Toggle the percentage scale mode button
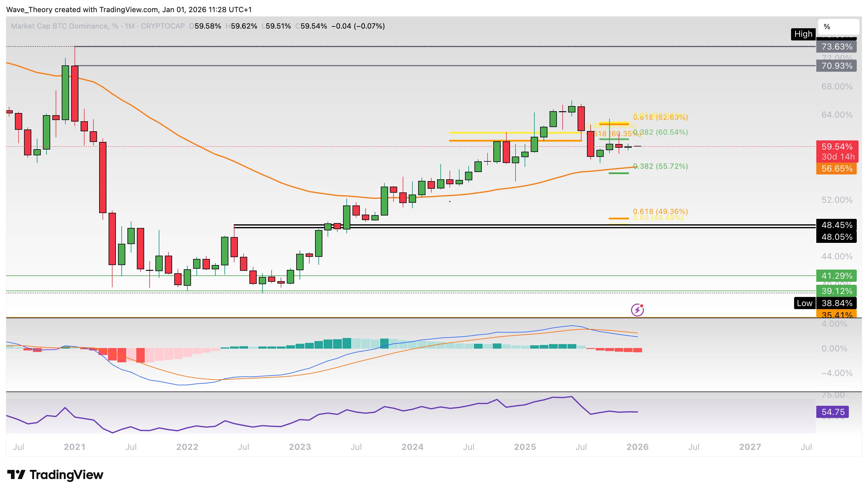Screen dimensions: 868x493 coord(838,26)
